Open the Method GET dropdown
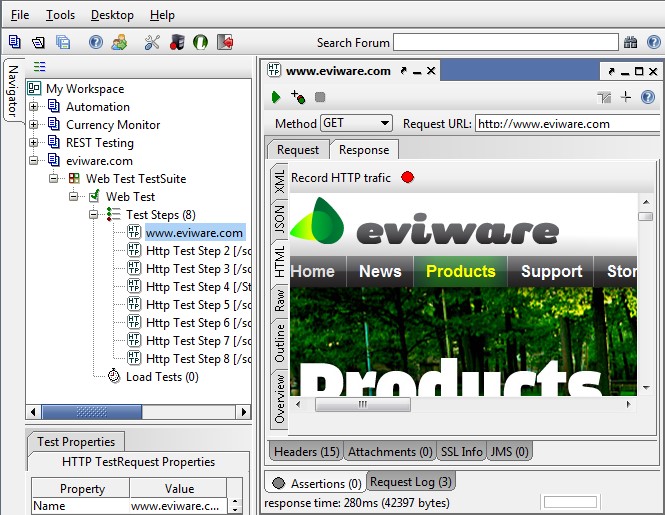The height and width of the screenshot is (515, 665). pyautogui.click(x=356, y=123)
